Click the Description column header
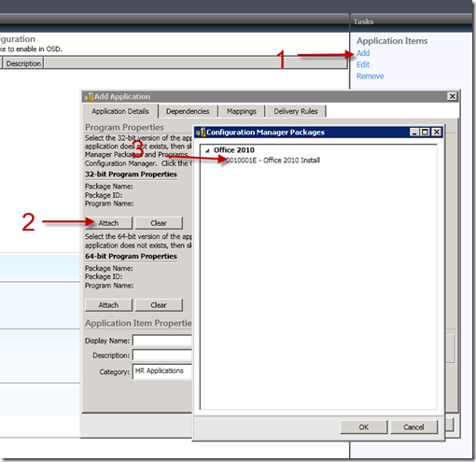Viewport: 476px width, 462px height. click(x=23, y=63)
